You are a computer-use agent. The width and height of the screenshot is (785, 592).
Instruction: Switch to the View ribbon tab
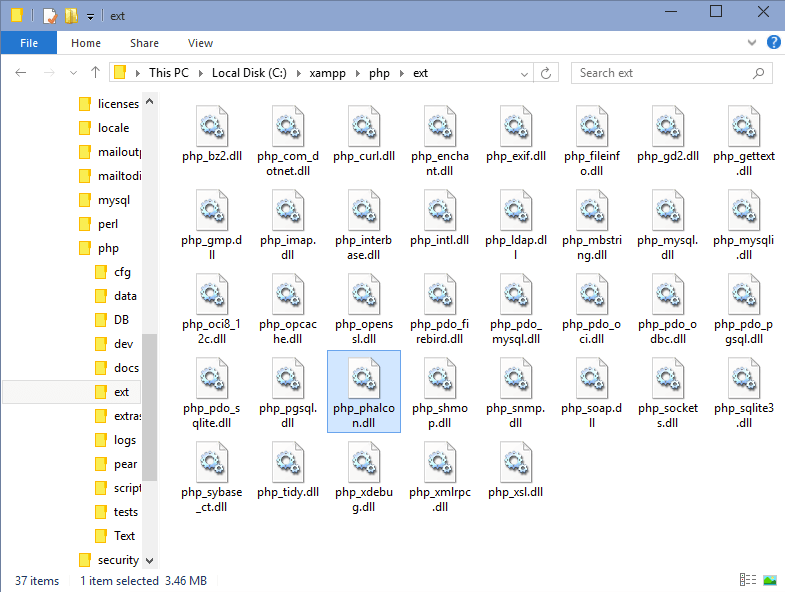coord(200,43)
